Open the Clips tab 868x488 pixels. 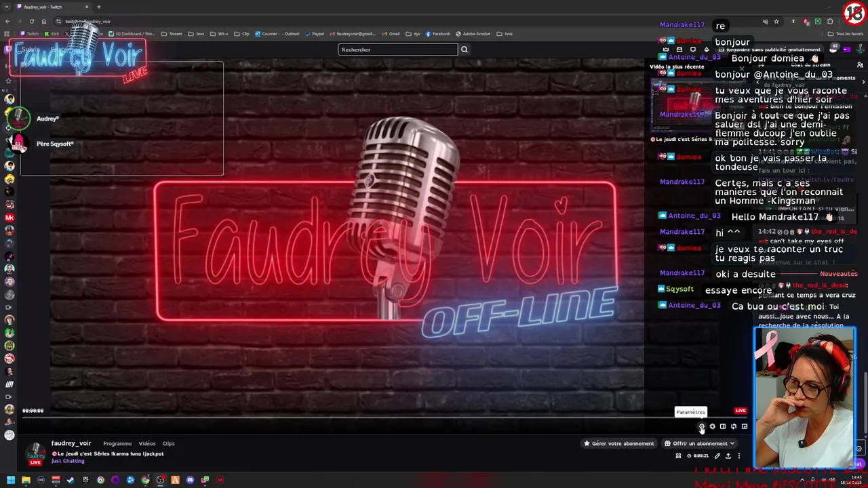coord(168,443)
